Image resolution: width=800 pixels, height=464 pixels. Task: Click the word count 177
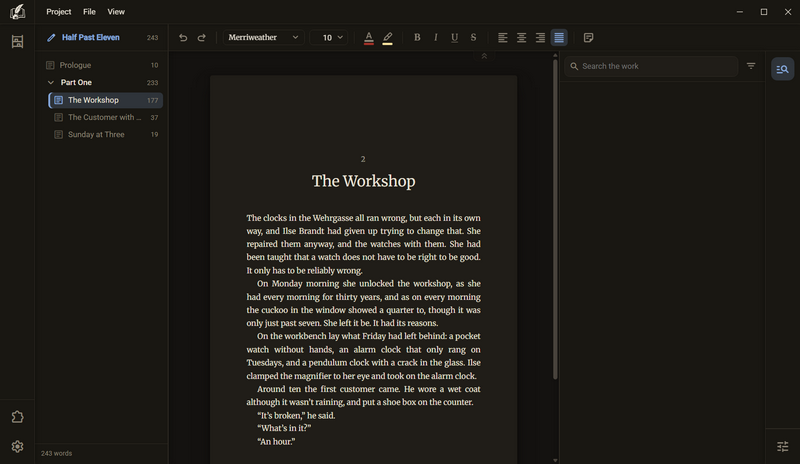[x=153, y=100]
